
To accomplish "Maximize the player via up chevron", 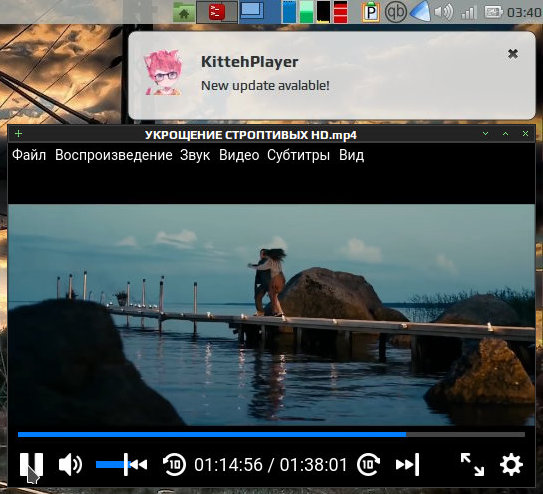I will [506, 134].
